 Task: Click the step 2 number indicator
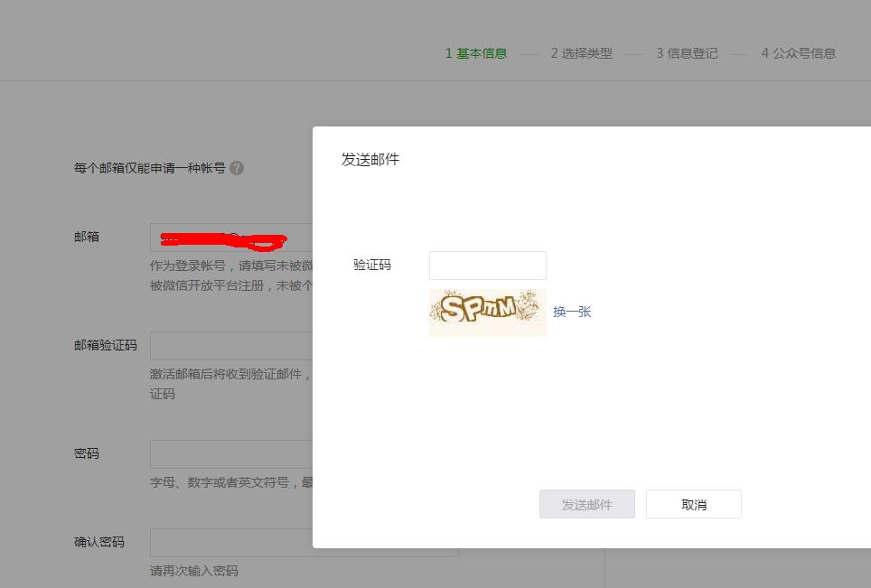[554, 53]
